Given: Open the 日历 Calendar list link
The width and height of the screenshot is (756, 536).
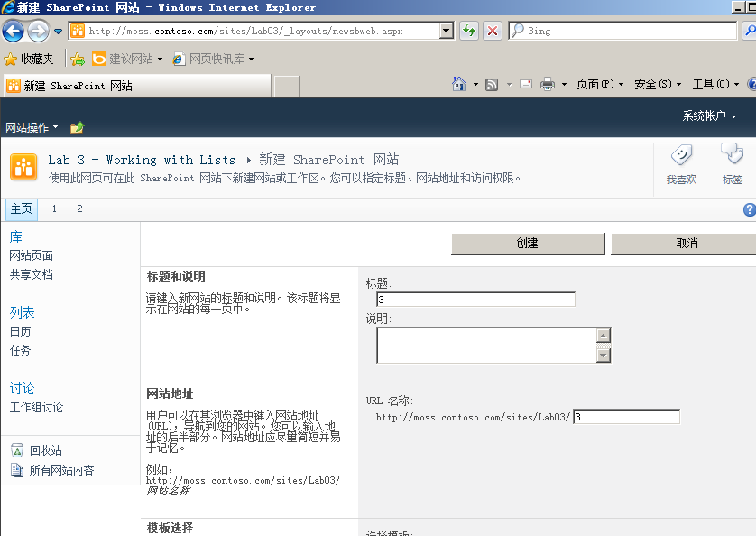Looking at the screenshot, I should (x=20, y=331).
